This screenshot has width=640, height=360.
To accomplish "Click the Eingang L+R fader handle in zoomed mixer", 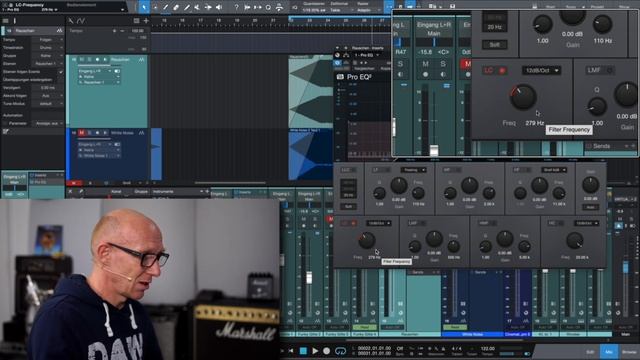I will [x=434, y=150].
